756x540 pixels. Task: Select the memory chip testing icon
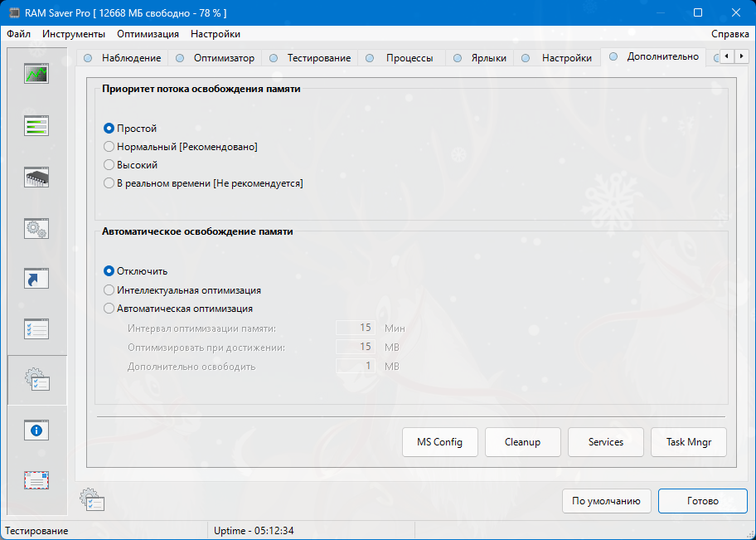pyautogui.click(x=36, y=177)
